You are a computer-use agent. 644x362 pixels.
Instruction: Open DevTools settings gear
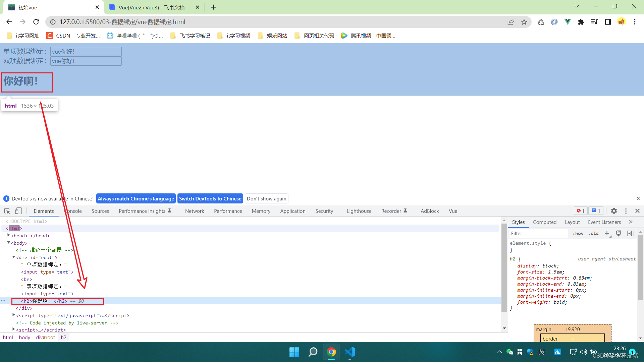614,211
